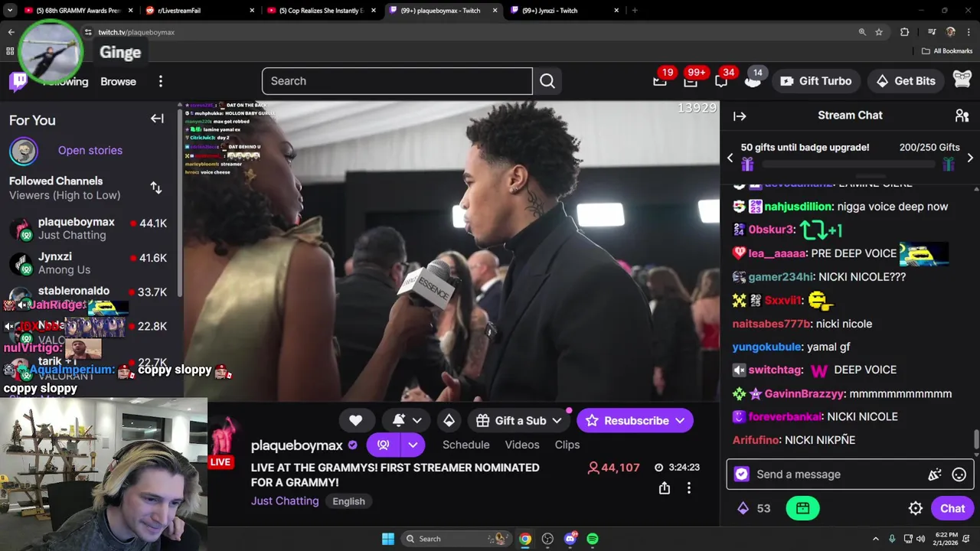Click the Bits cheer diamond button under video
The width and height of the screenshot is (980, 551).
point(449,420)
